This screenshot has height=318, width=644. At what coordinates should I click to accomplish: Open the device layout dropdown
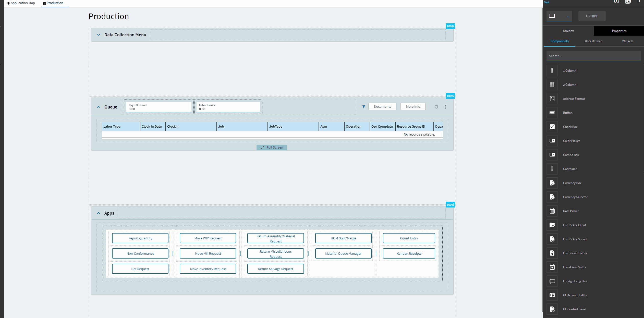(x=559, y=16)
